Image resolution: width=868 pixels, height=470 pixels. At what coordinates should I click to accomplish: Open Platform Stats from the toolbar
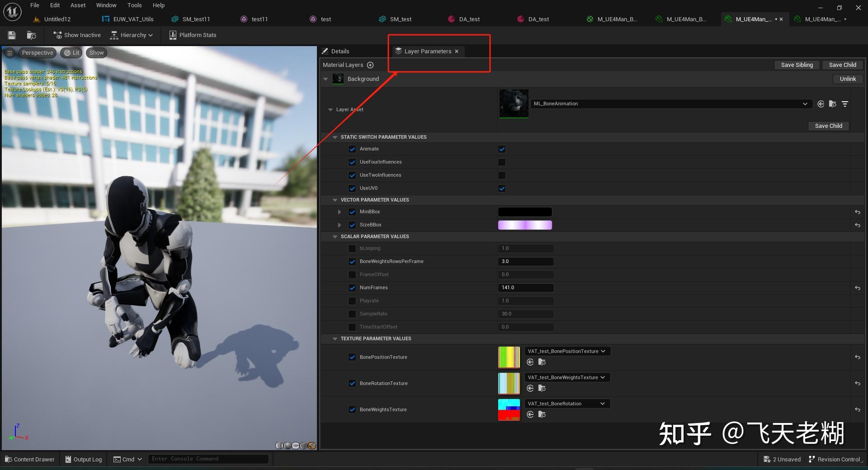pyautogui.click(x=193, y=35)
